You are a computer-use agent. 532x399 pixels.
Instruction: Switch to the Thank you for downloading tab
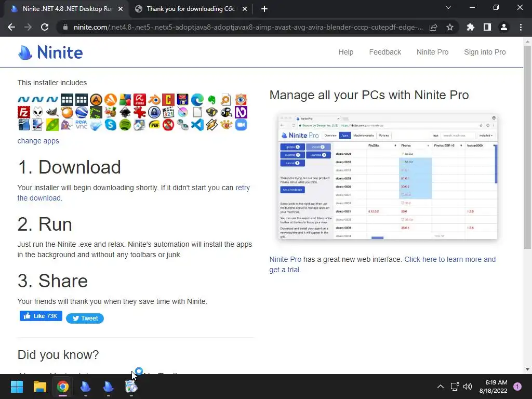190,9
